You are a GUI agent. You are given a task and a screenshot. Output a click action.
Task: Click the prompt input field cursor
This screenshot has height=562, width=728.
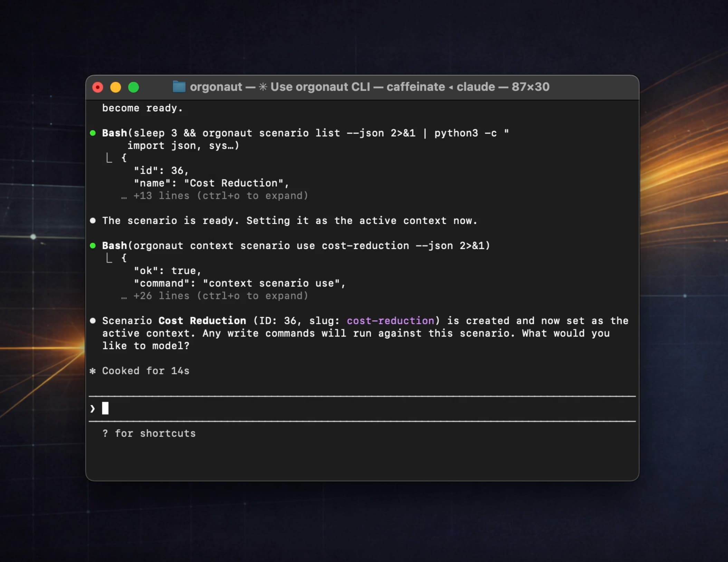click(105, 408)
